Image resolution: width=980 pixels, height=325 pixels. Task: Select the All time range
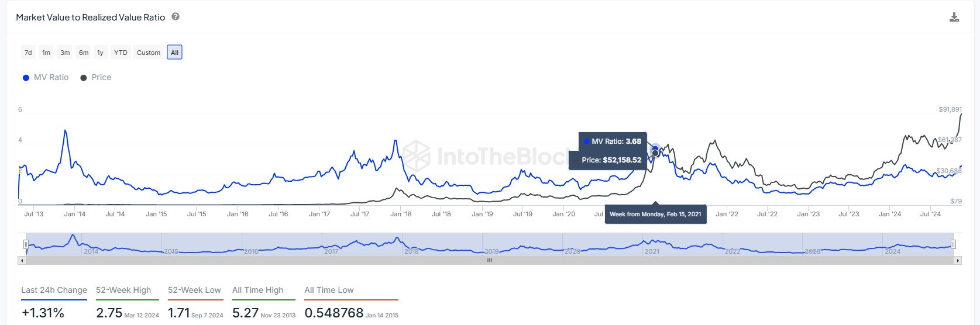click(174, 53)
